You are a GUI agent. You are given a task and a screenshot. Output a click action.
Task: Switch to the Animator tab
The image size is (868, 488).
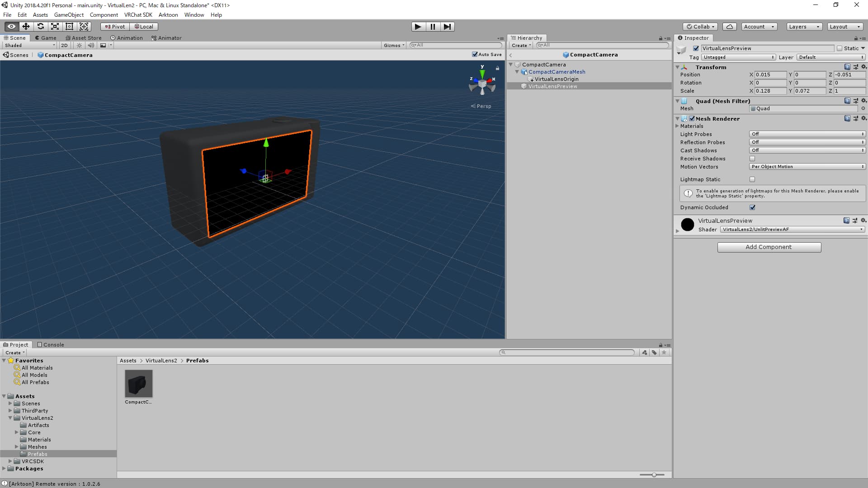tap(166, 38)
